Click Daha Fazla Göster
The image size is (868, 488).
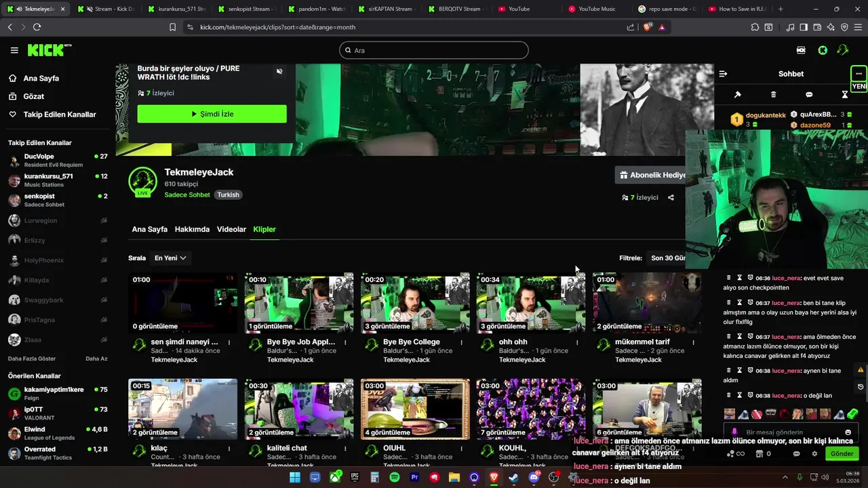pos(32,359)
